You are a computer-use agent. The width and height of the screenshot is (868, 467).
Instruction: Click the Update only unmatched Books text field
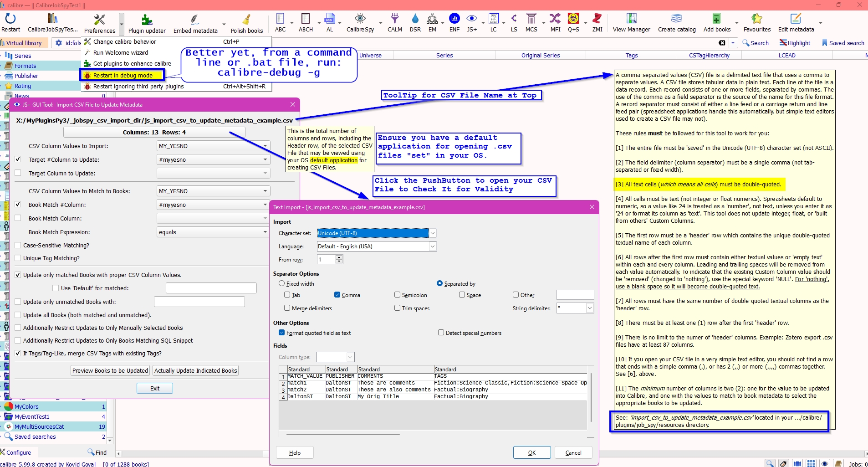click(199, 302)
